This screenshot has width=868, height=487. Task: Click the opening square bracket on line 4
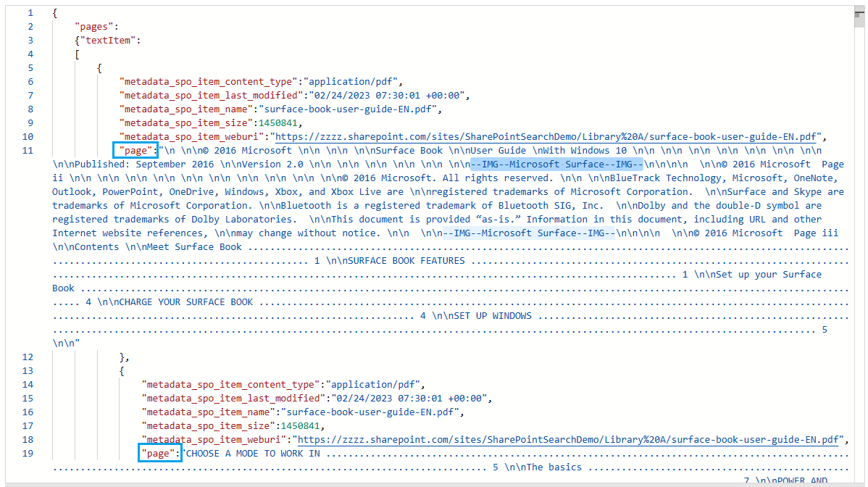tap(77, 54)
